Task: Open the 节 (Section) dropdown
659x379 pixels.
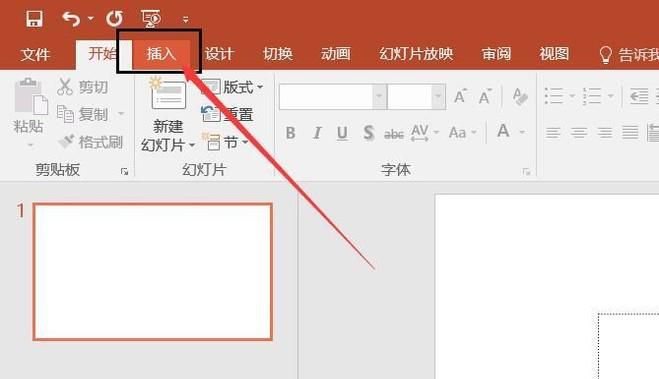Action: 226,142
